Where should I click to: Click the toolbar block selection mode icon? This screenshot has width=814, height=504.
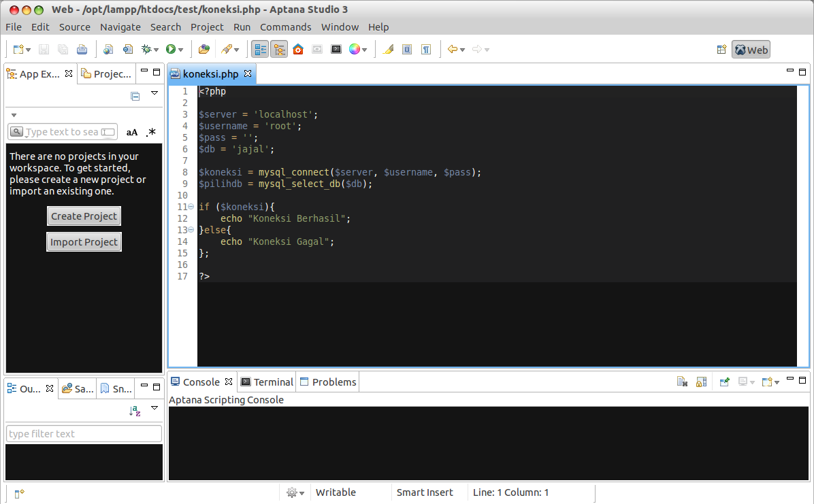click(x=407, y=49)
